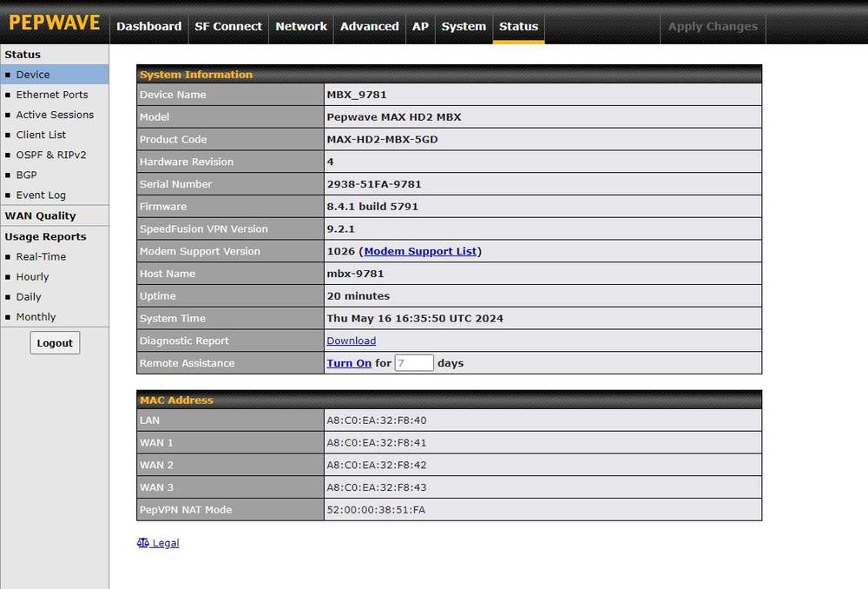Screen dimensions: 868x589
Task: Open Ethernet Ports status page
Action: pos(54,95)
